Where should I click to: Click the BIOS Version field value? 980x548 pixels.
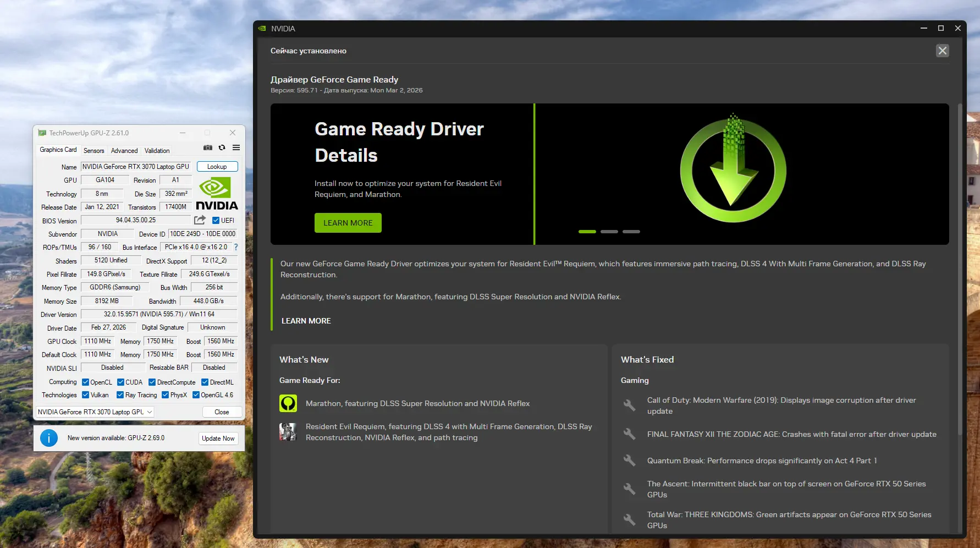[136, 220]
